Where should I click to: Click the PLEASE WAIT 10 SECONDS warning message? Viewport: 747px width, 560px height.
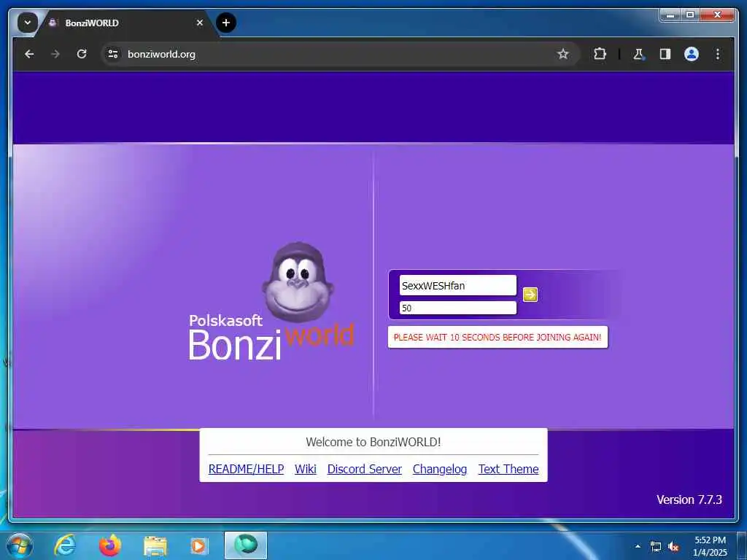(498, 337)
